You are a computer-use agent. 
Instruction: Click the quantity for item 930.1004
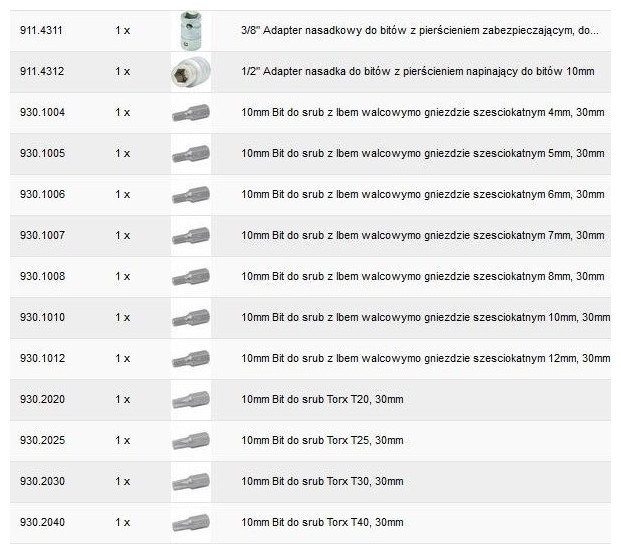coord(122,112)
